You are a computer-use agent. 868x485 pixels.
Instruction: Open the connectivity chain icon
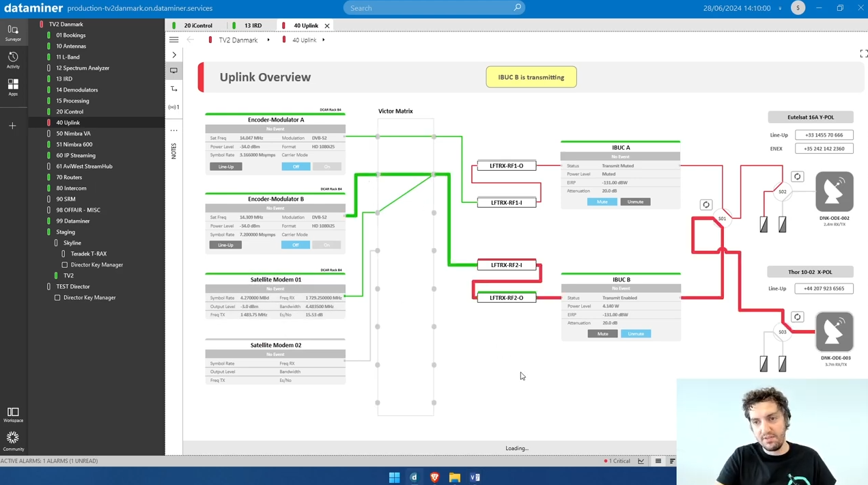174,89
